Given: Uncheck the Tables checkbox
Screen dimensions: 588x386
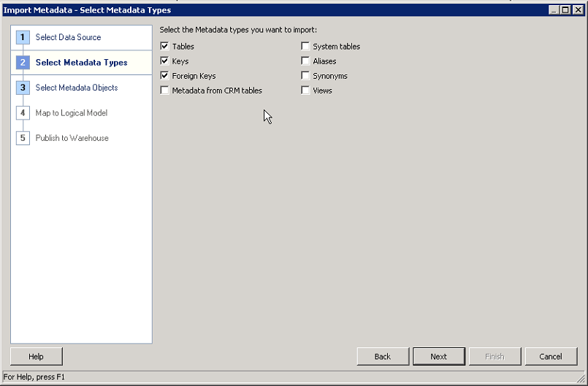Looking at the screenshot, I should coord(164,47).
